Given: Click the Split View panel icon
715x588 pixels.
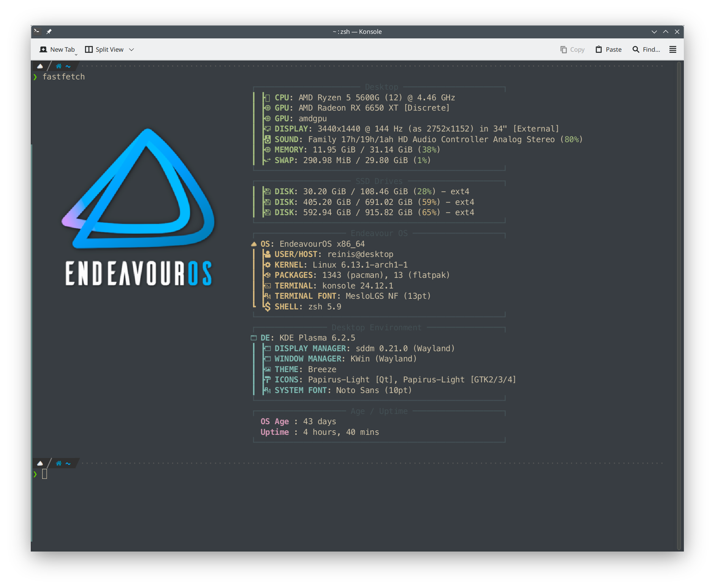Looking at the screenshot, I should (89, 49).
